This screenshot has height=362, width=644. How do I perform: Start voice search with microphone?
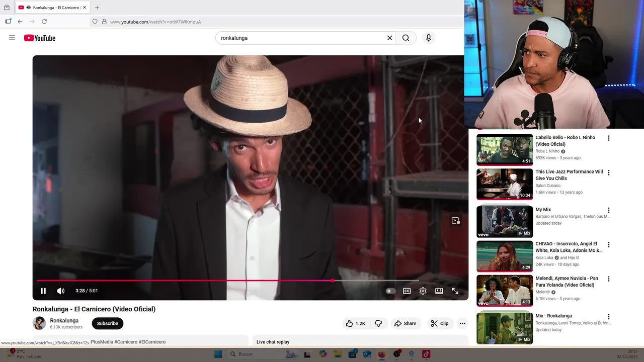pos(428,38)
